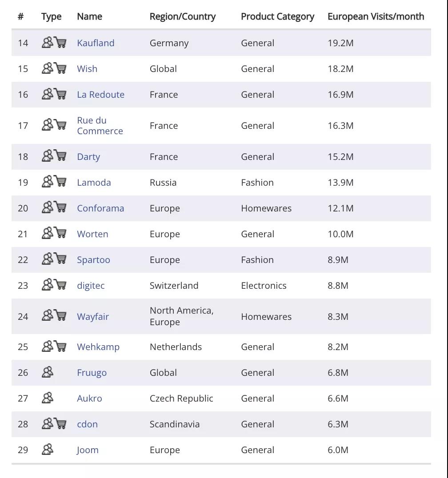448x478 pixels.
Task: Open the Kaufland link
Action: tap(96, 43)
